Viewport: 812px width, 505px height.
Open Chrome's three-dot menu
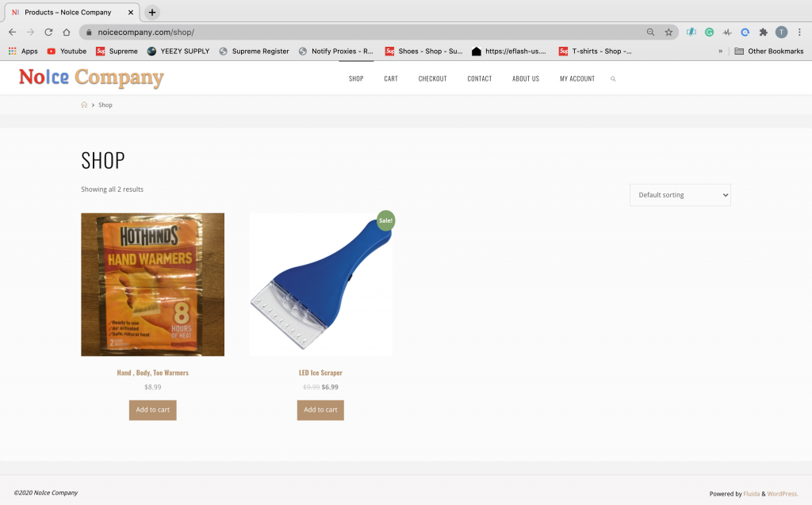(799, 33)
